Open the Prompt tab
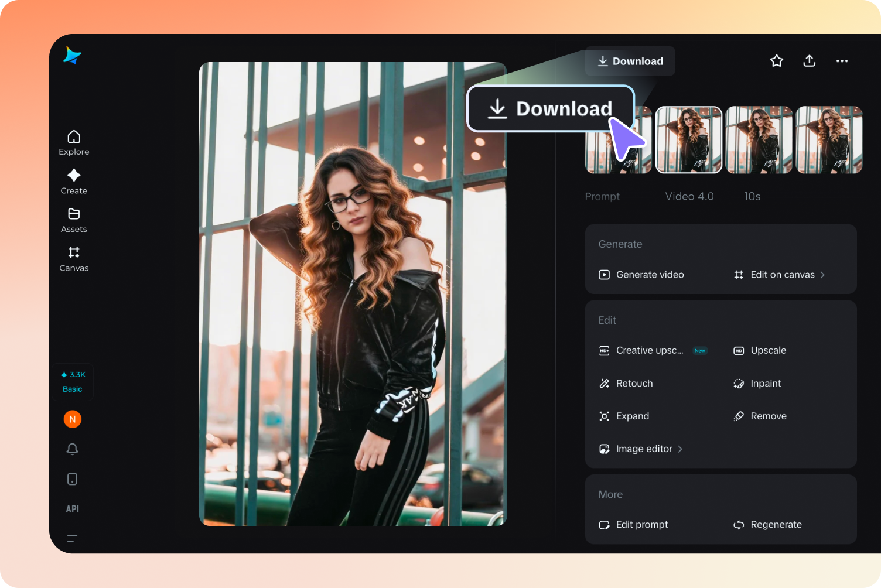This screenshot has width=881, height=588. pyautogui.click(x=602, y=196)
